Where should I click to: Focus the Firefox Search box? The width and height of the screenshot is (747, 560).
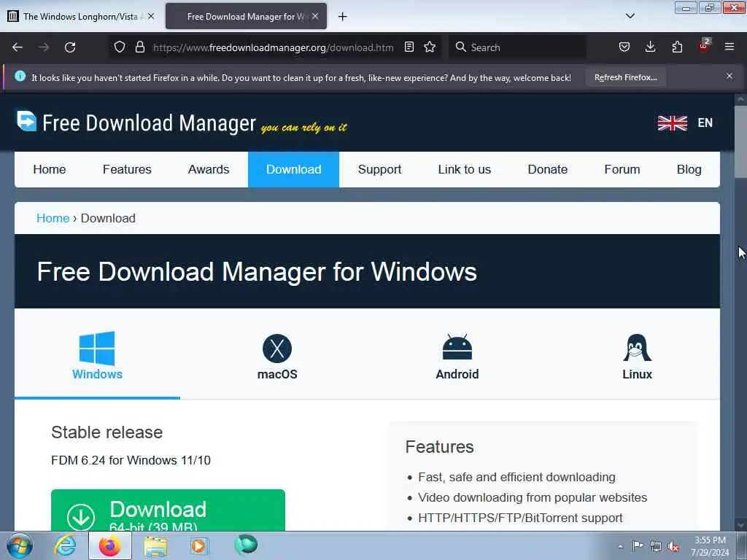coord(517,47)
